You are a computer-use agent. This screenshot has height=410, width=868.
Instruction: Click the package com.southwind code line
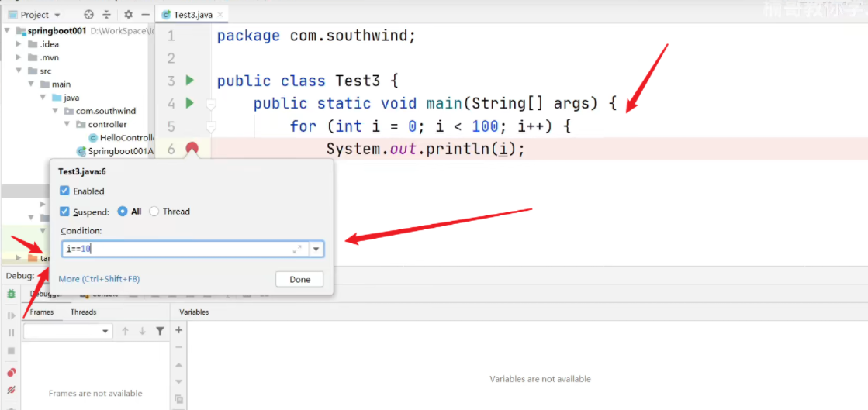click(x=316, y=36)
